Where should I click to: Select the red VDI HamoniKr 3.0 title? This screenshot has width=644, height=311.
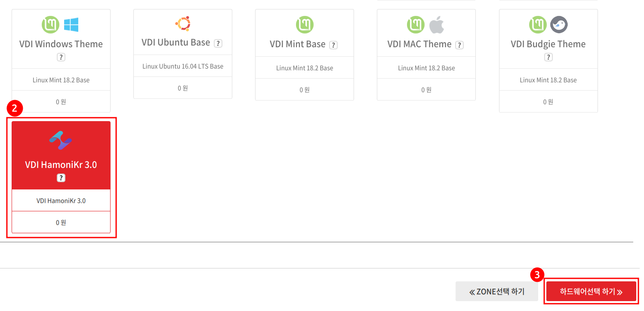point(61,165)
